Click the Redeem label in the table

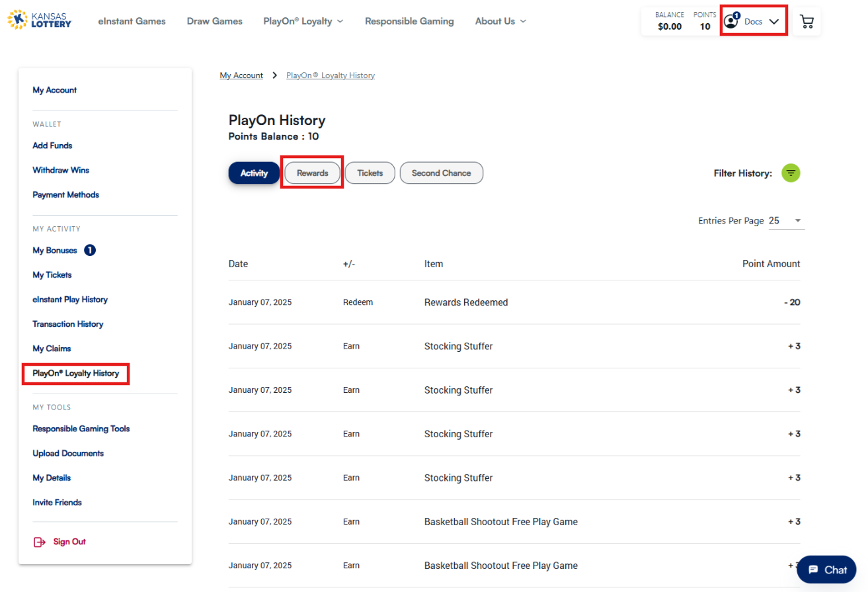[358, 302]
